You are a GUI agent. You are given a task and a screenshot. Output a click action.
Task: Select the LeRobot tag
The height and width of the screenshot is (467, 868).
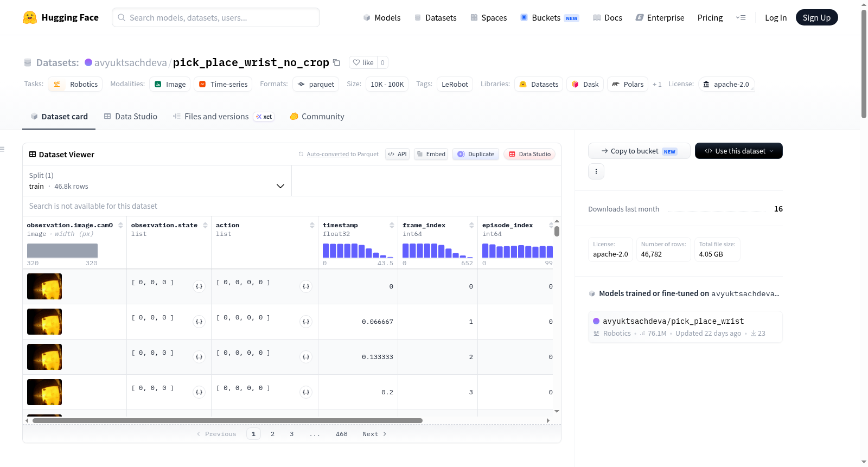(455, 84)
